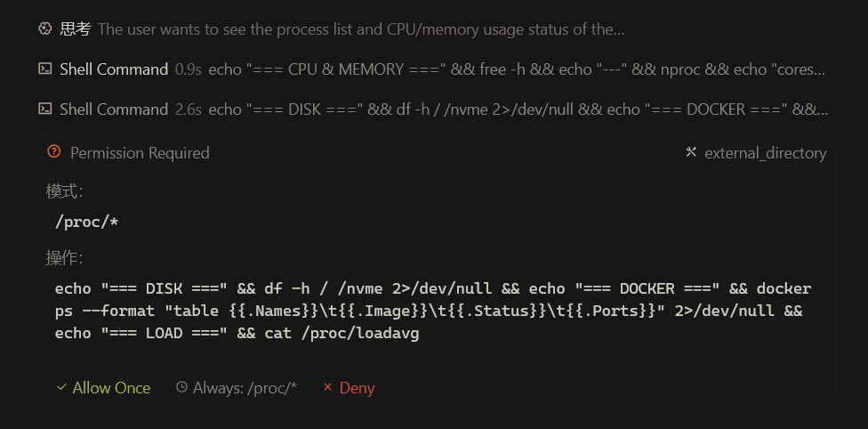The image size is (868, 429).
Task: Expand the DISK shell command row
Action: click(x=433, y=109)
